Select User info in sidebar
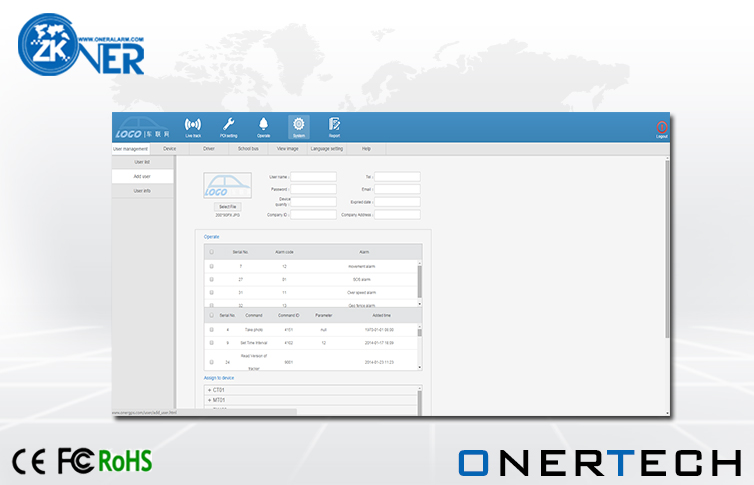Screen dimensions: 754x485 coord(142,191)
